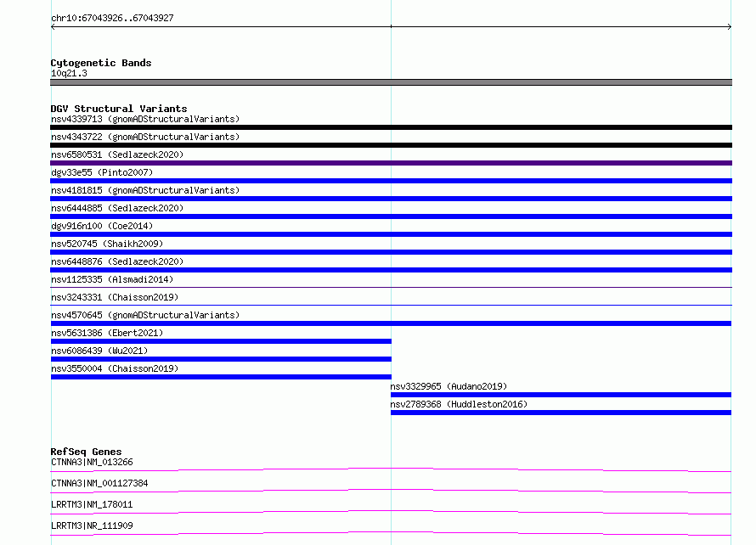Click the 10q21.3 band label

point(69,73)
